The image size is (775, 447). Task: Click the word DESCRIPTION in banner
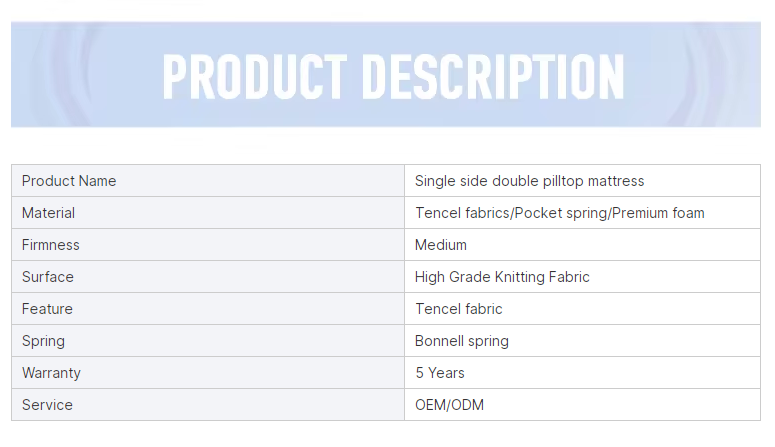click(493, 77)
